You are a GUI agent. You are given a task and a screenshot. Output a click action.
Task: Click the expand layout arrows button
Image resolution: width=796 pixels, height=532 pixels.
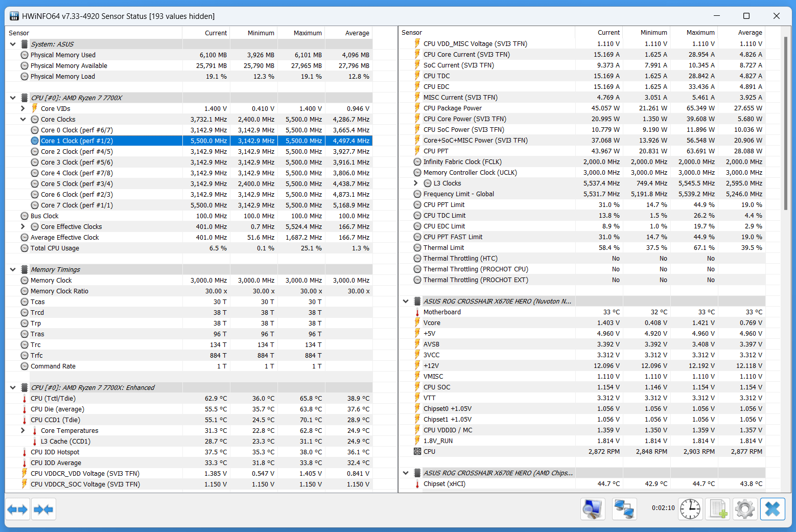[18, 509]
